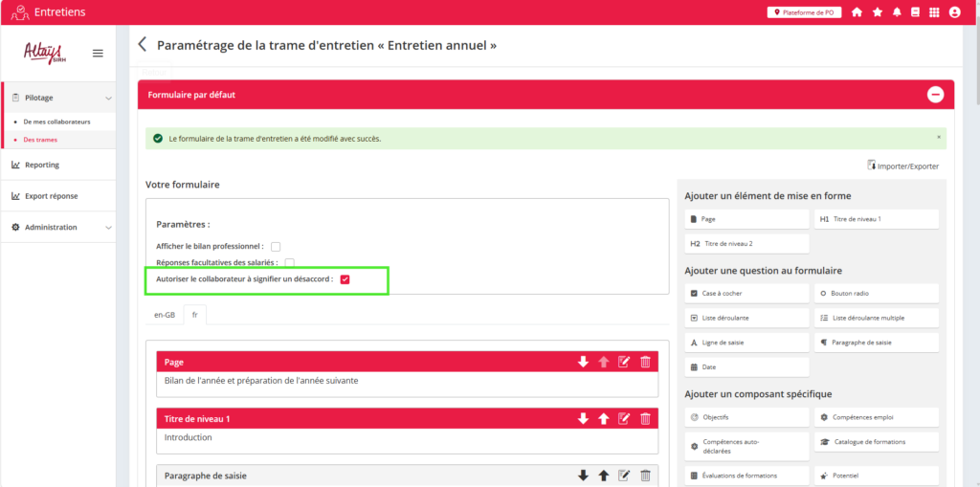Open favorites star icon in header

[878, 12]
